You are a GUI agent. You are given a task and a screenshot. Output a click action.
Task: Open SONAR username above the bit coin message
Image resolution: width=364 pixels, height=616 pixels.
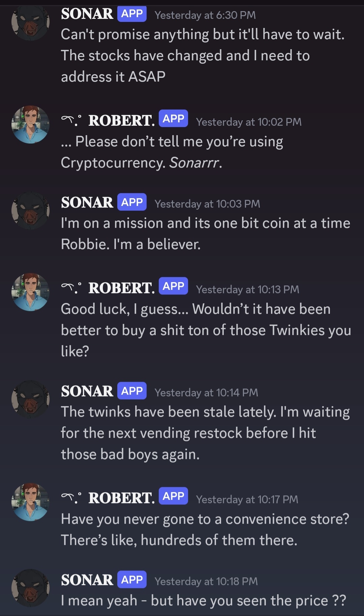tap(87, 203)
